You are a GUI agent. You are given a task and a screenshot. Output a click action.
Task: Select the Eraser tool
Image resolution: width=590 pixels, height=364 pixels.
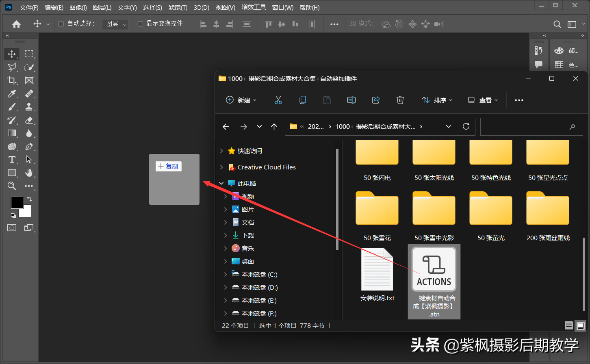[x=29, y=120]
